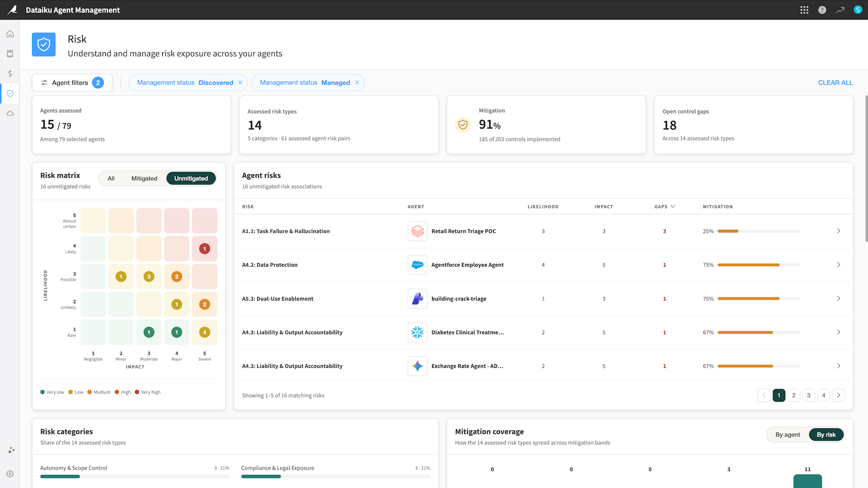Open settings gear in sidebar
This screenshot has width=868, height=488.
tap(10, 474)
